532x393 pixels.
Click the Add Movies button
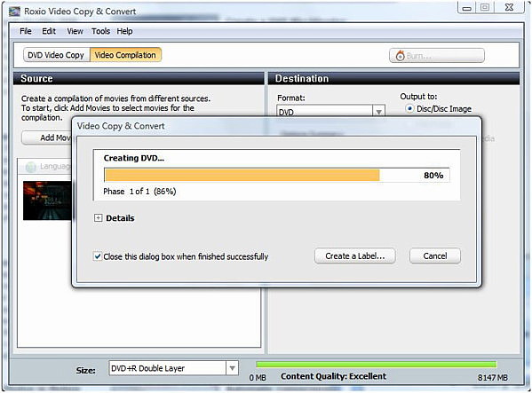47,138
